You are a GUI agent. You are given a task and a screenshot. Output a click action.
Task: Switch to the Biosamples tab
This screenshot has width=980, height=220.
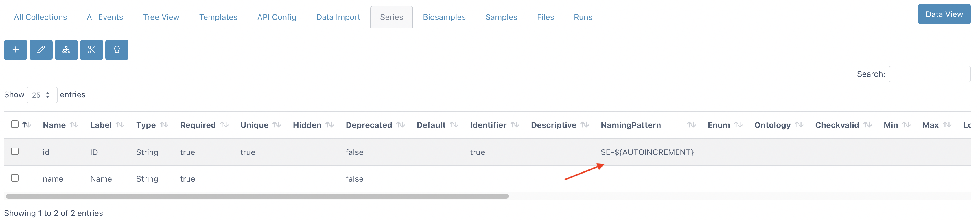point(444,17)
